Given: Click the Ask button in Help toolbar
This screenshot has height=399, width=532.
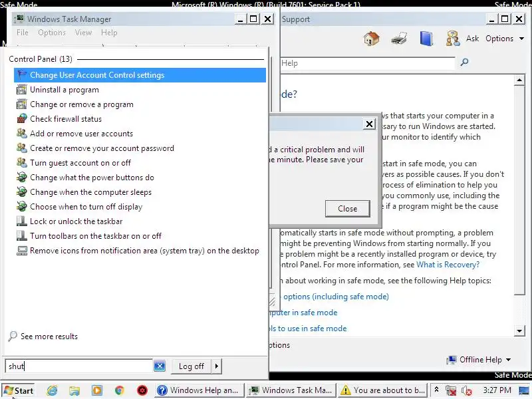Looking at the screenshot, I should click(472, 39).
